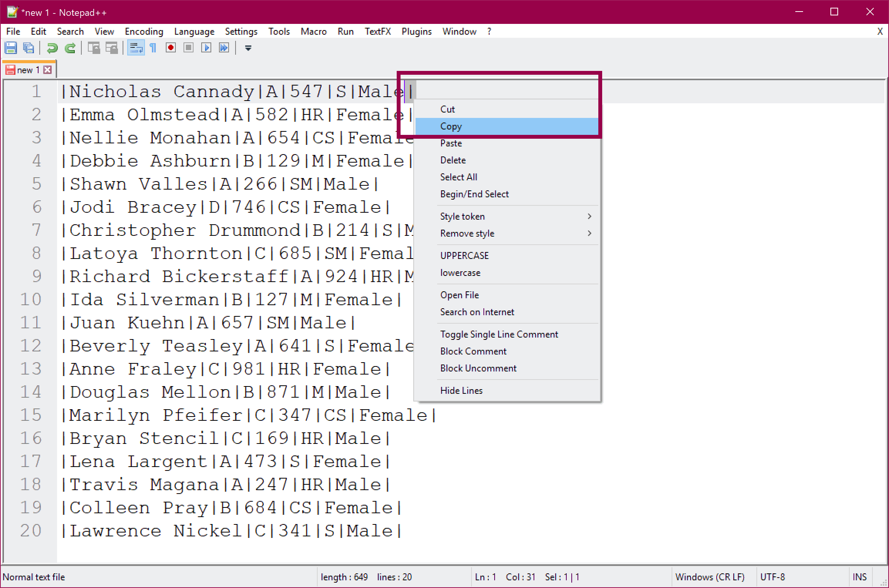Play back the recorded macro
Screen dimensions: 889x588
[206, 47]
